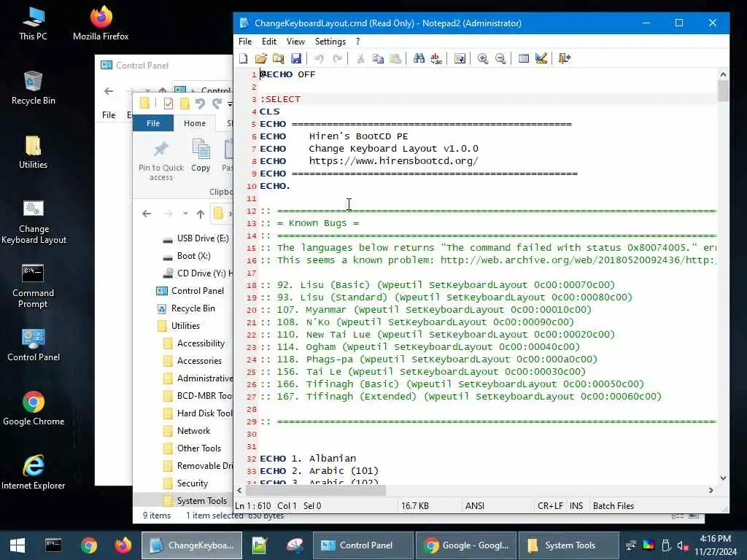Click the blue File tab in Explorer
The height and width of the screenshot is (560, 747).
[x=153, y=122]
